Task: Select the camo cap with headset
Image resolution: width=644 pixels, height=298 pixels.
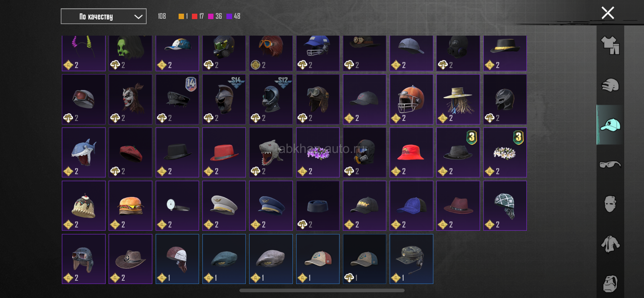Action: click(411, 259)
